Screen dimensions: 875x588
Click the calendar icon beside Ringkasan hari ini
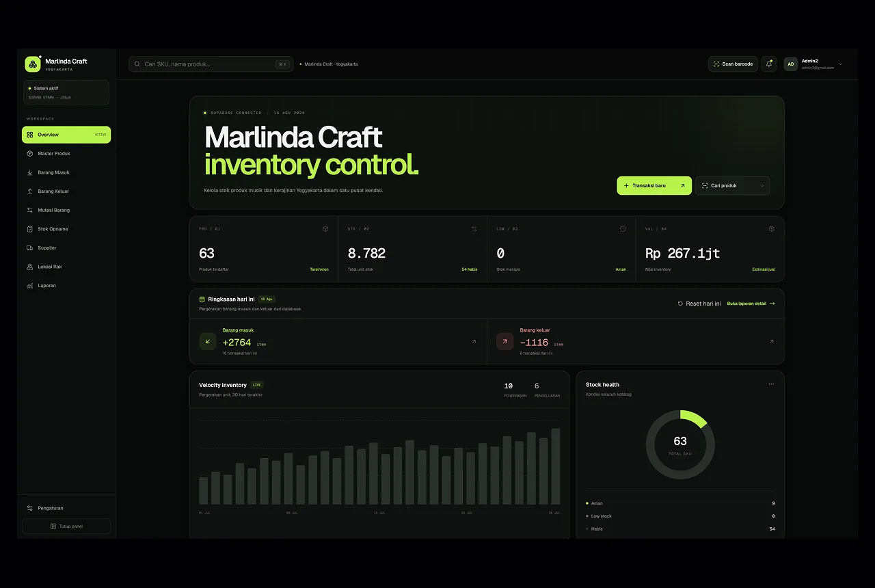202,299
